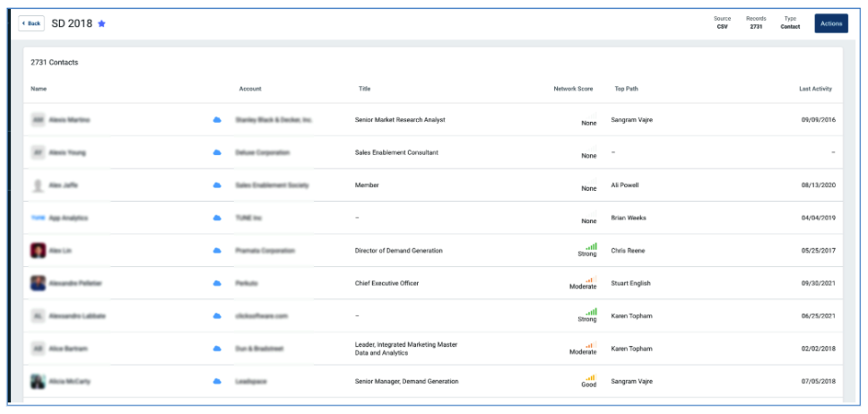
Task: Click the cloud icon in the 06/25/2021 row
Action: [x=217, y=316]
